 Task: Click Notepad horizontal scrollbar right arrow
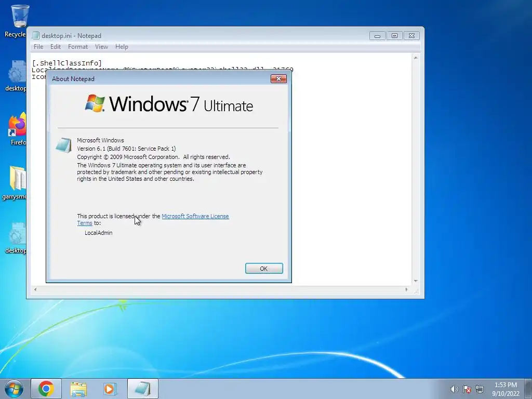pos(406,289)
